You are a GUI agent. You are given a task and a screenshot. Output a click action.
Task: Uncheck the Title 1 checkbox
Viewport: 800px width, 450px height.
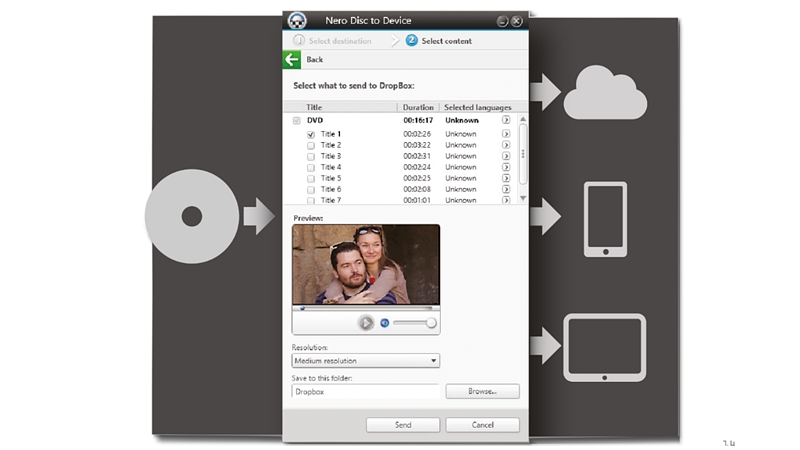[311, 135]
